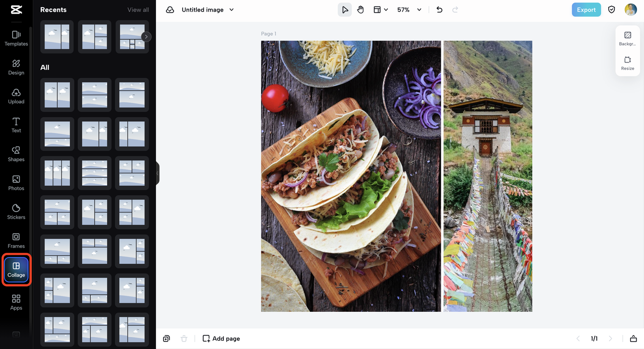This screenshot has width=644, height=349.
Task: Click the 1/1 page indicator
Action: [594, 338]
